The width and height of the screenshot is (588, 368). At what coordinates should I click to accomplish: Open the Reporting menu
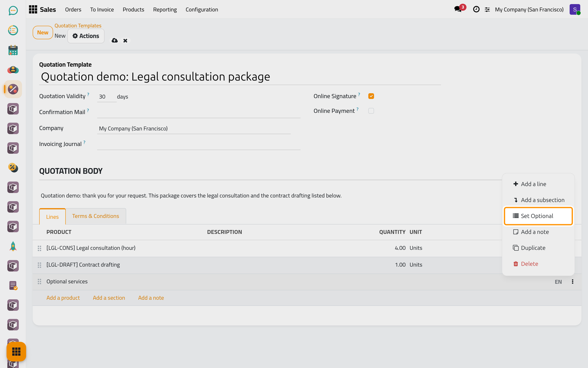point(165,10)
